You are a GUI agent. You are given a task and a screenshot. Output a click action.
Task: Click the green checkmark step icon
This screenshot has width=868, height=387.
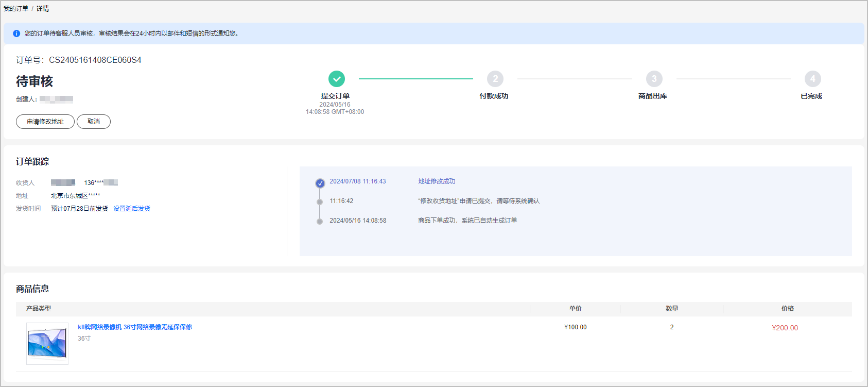pyautogui.click(x=337, y=79)
